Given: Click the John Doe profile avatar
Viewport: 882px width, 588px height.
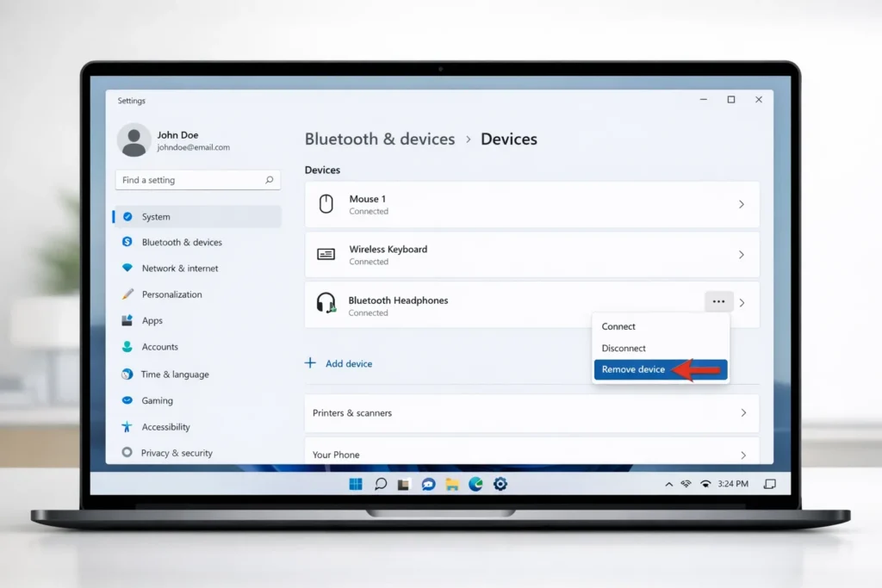Looking at the screenshot, I should (134, 139).
